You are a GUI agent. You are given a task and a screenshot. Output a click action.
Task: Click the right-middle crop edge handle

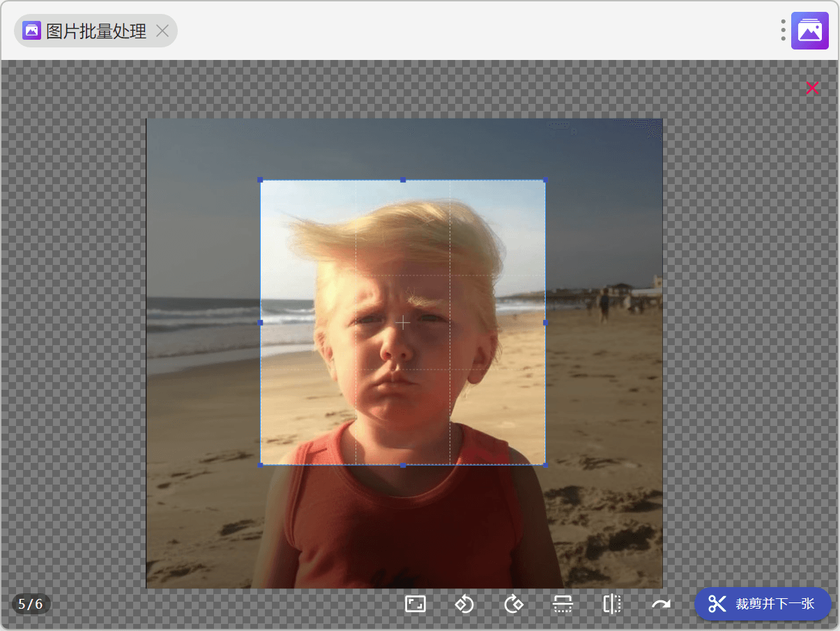(545, 323)
